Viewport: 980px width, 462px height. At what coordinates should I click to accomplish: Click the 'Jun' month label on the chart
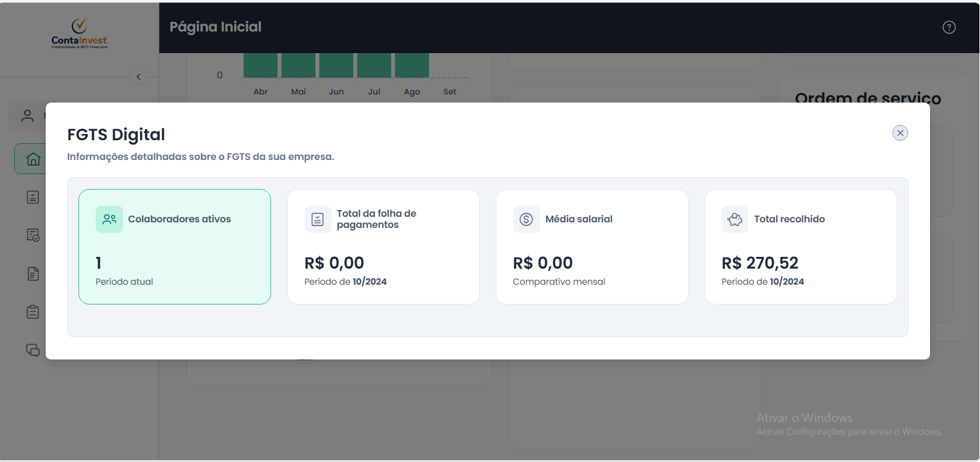(337, 91)
